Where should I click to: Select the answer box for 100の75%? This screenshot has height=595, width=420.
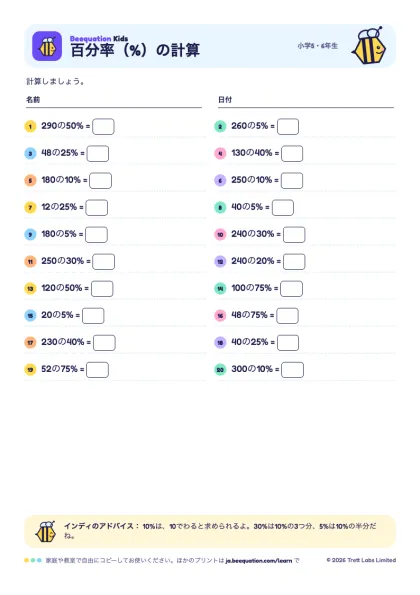coord(291,289)
